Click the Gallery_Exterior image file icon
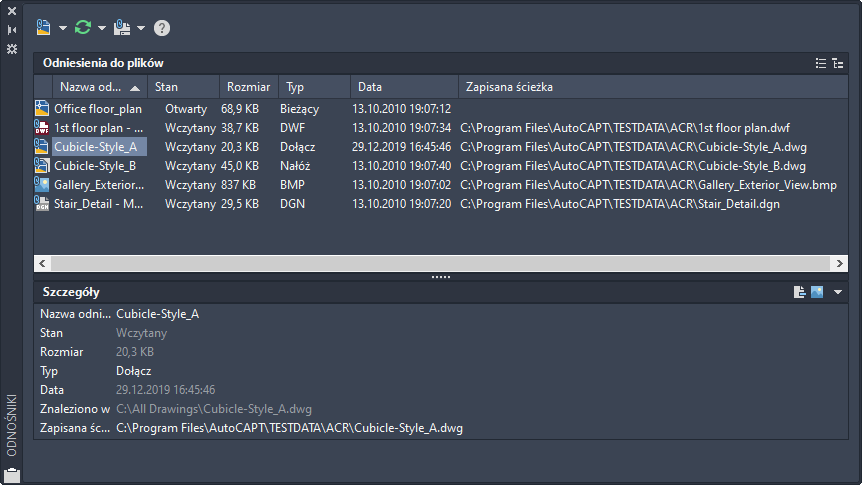Screen dimensions: 862x485 (x=42, y=185)
